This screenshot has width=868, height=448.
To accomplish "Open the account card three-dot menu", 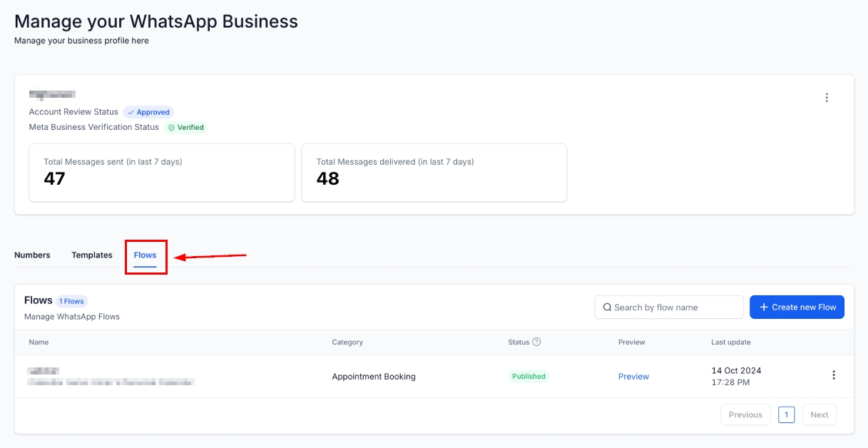I will (x=827, y=98).
